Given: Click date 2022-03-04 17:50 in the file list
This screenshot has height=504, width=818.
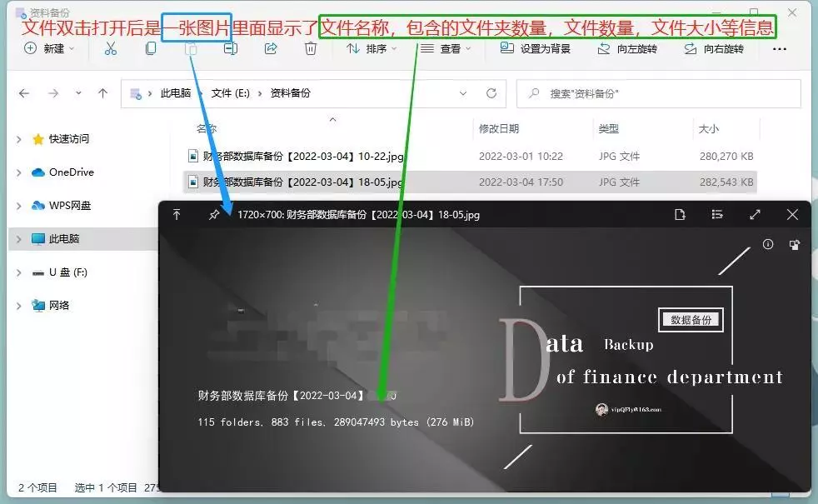Looking at the screenshot, I should click(521, 182).
